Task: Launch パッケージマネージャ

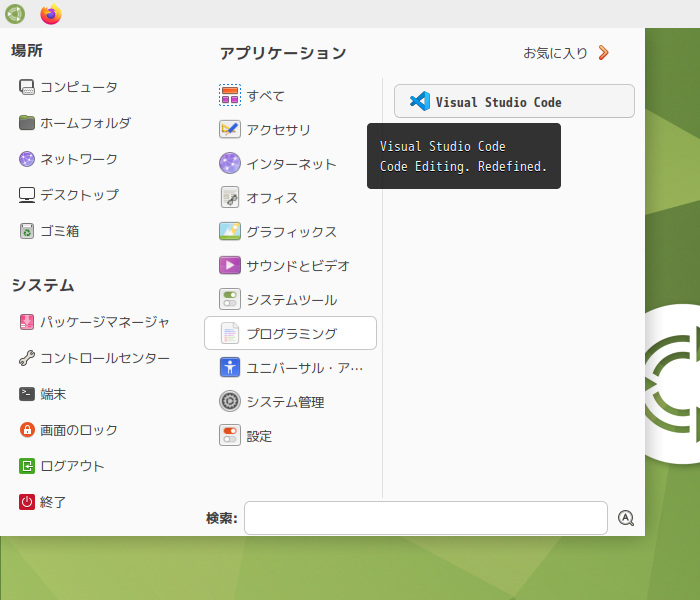Action: pyautogui.click(x=94, y=322)
